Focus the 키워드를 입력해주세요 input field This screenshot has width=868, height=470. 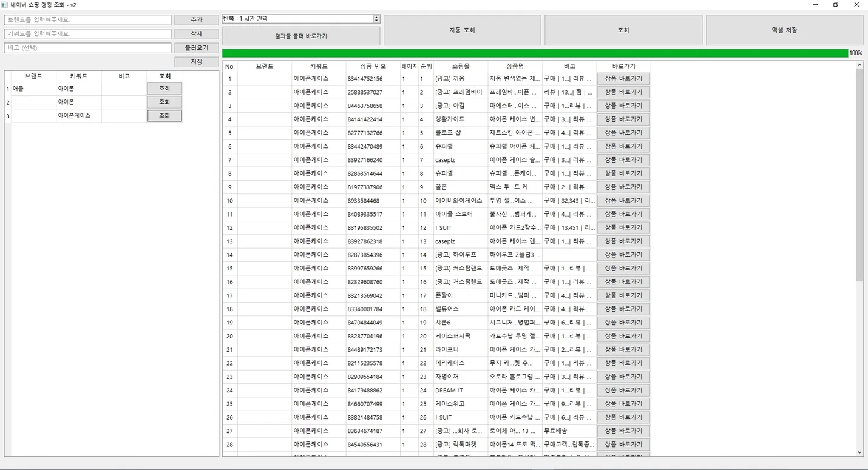click(88, 34)
